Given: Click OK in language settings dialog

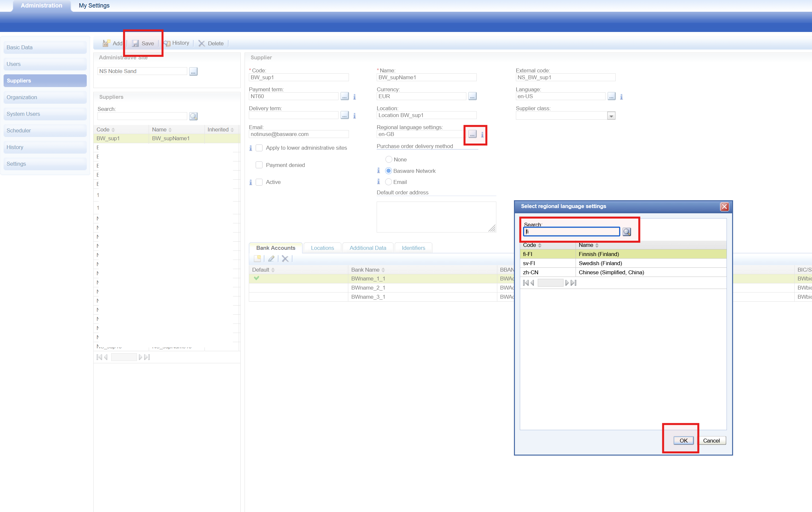Looking at the screenshot, I should click(683, 441).
